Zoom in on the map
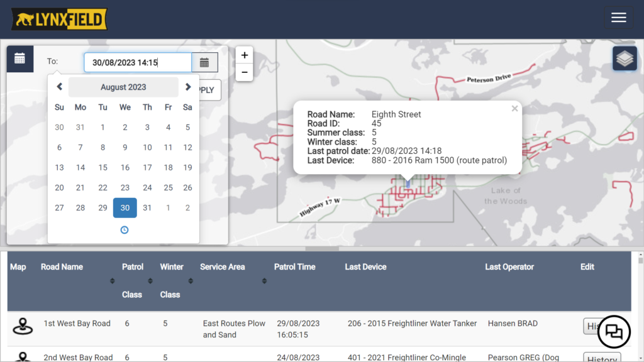 (245, 55)
